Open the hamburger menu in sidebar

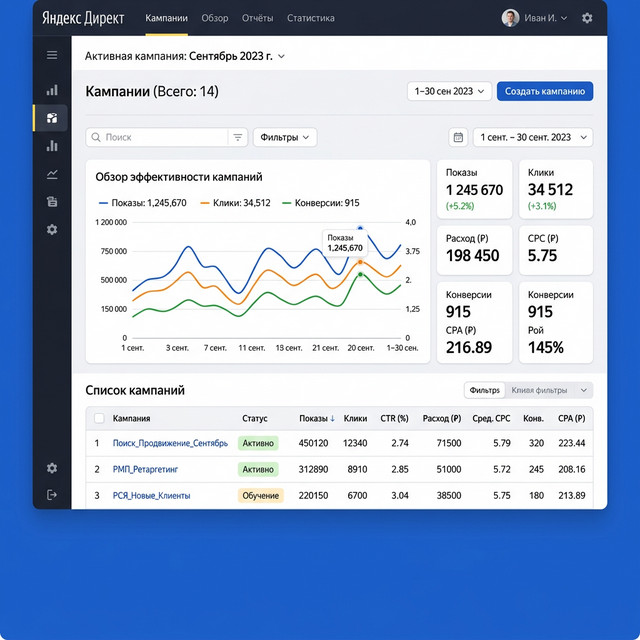point(52,55)
